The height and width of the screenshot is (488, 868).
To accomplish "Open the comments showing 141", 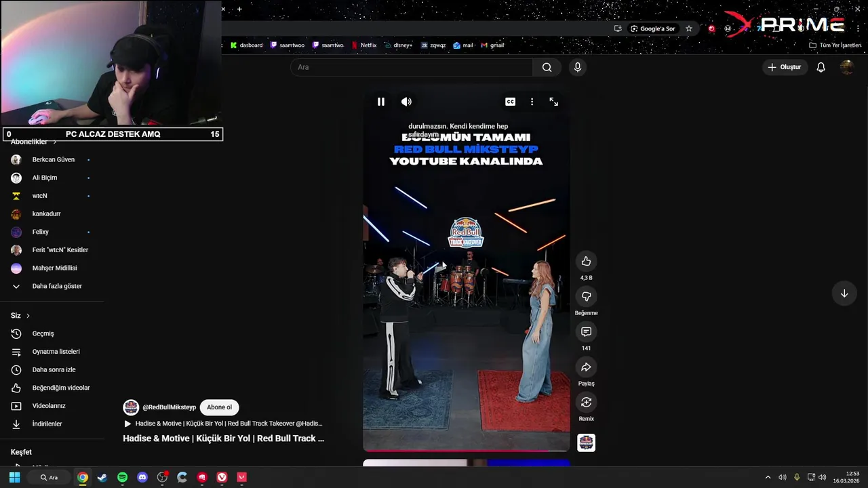I will click(x=586, y=331).
